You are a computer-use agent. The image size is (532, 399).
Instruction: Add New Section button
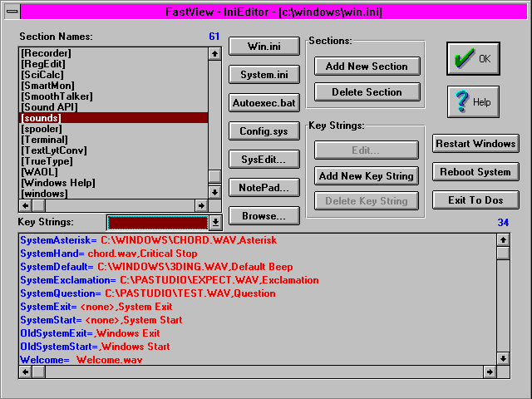coord(367,66)
